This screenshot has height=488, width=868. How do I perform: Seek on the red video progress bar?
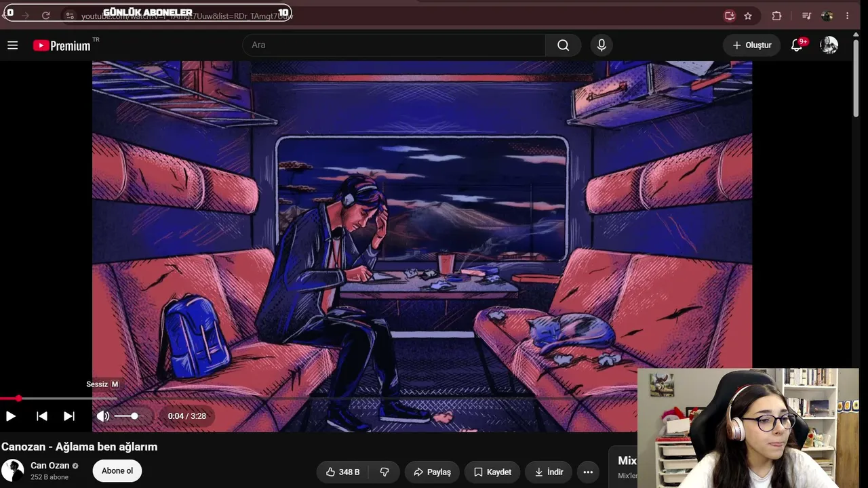(x=319, y=399)
